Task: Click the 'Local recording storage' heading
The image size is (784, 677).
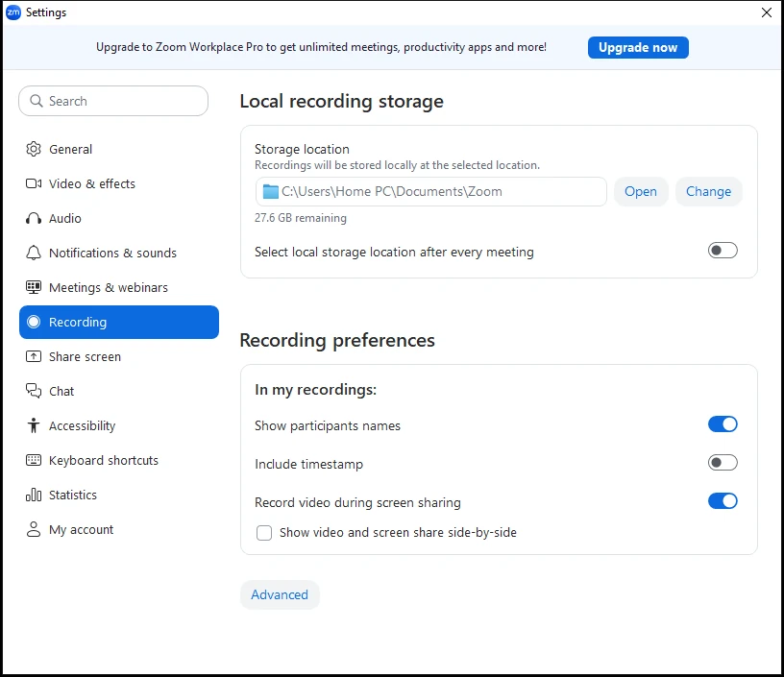Action: click(x=341, y=102)
